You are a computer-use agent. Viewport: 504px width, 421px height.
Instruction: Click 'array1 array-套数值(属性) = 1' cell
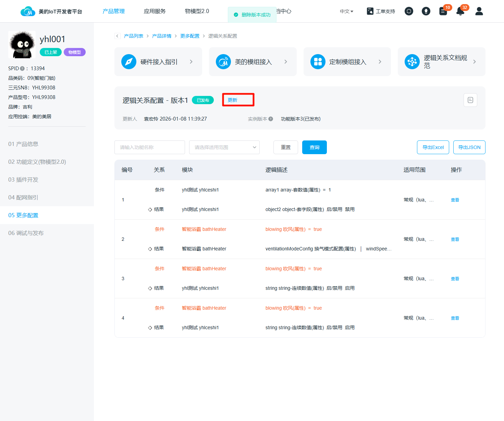pos(298,190)
